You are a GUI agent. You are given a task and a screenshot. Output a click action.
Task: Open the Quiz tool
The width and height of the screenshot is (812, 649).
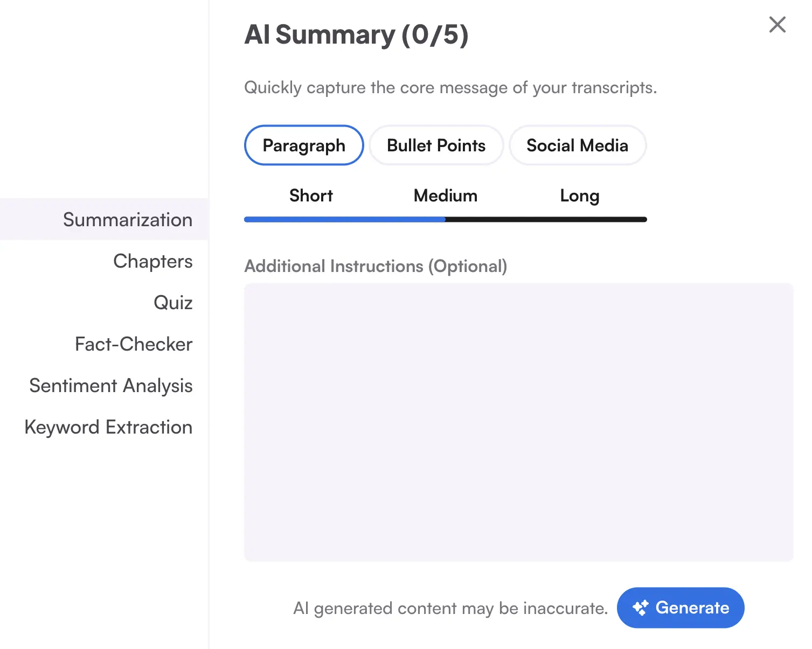click(173, 302)
